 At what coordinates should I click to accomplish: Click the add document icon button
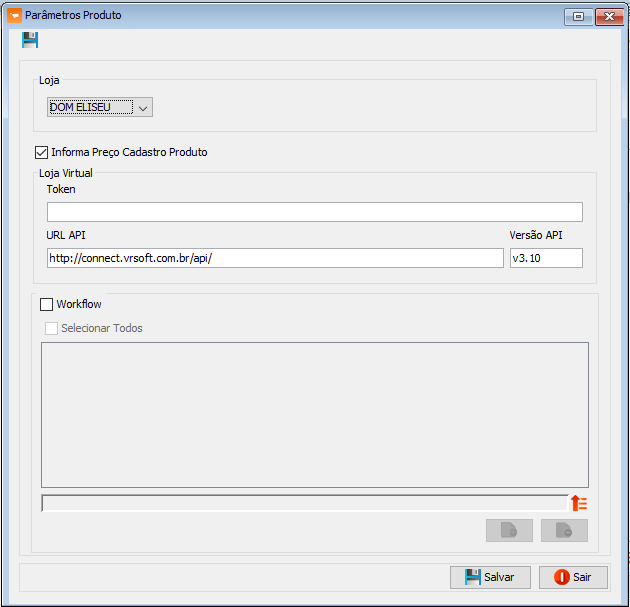point(509,530)
